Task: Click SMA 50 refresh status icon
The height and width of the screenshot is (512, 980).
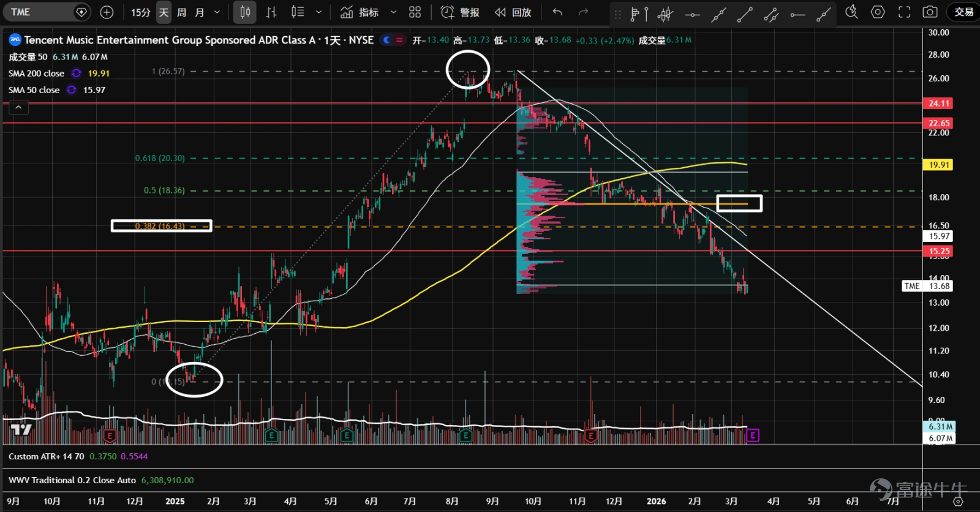Action: click(71, 90)
